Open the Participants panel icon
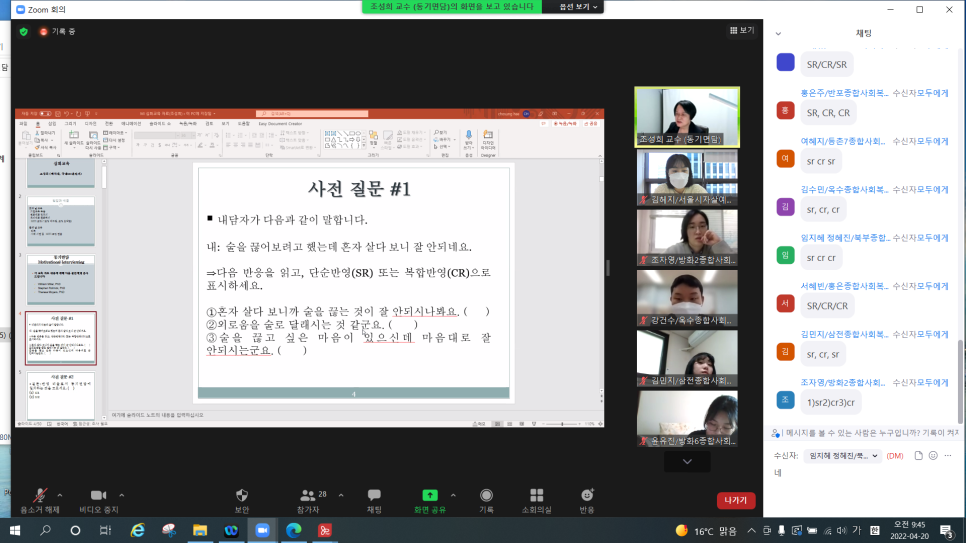 coord(307,496)
